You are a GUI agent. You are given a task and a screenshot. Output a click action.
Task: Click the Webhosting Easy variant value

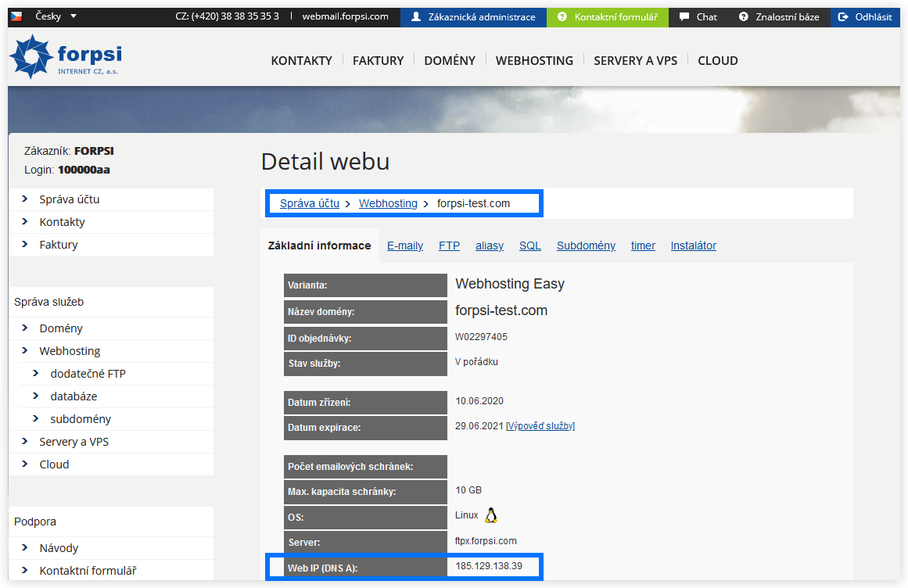pos(510,284)
